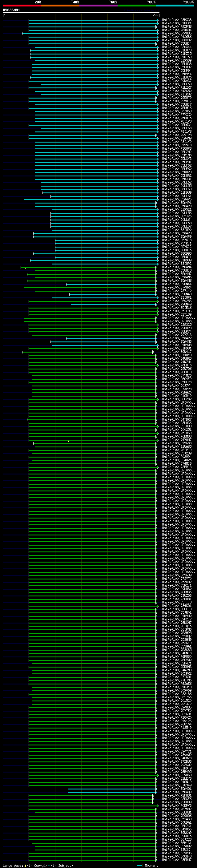Open hit UniRef100_Q00WU5
The image size is (197, 868).
coord(176,33)
